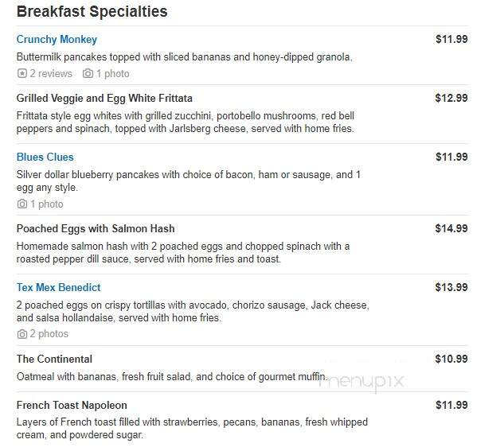Click the star reviews icon under Crunchy Monkey

coord(21,73)
